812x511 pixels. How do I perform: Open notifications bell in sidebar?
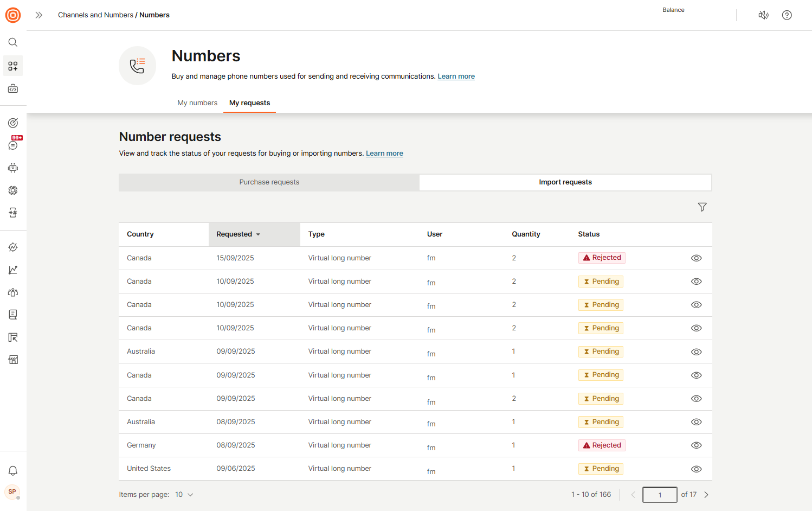click(13, 471)
